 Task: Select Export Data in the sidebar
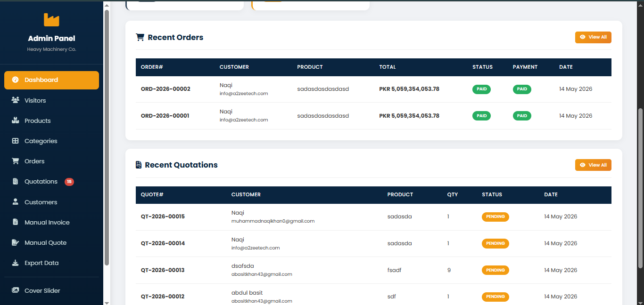pos(51,263)
